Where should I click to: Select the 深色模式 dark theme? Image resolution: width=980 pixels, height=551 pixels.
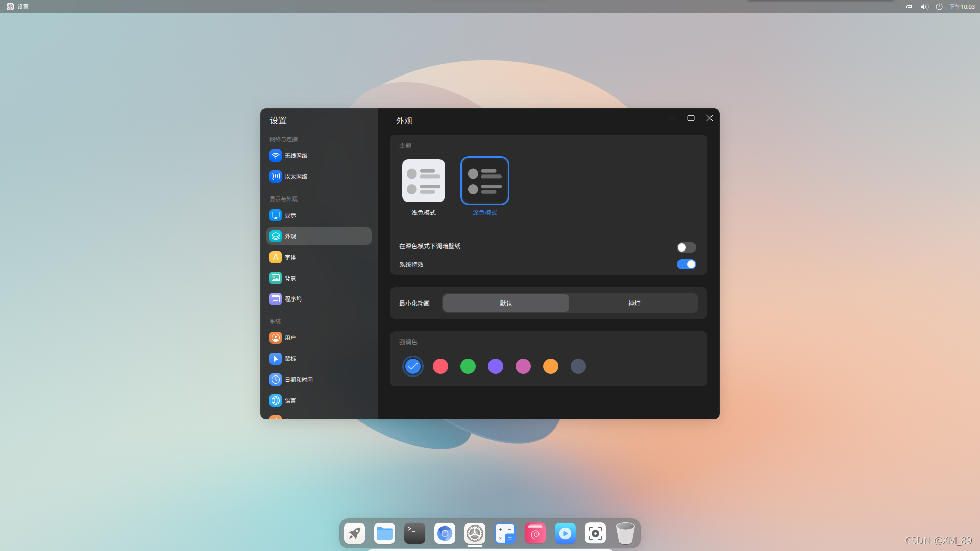[x=484, y=181]
